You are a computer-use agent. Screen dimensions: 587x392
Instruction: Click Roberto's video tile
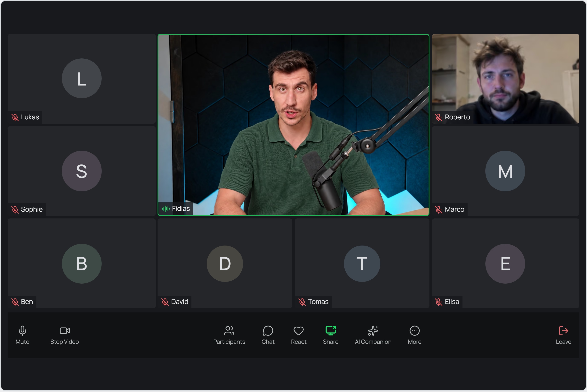505,79
